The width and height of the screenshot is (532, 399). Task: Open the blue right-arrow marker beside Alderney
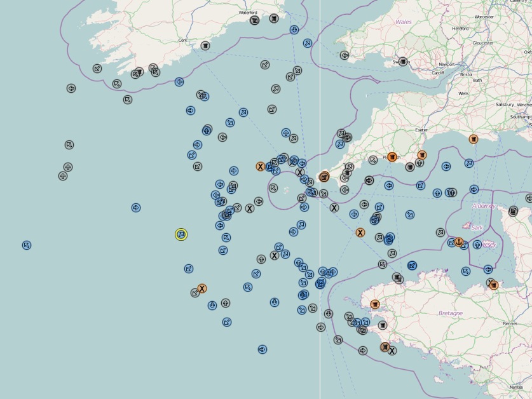coord(474,188)
